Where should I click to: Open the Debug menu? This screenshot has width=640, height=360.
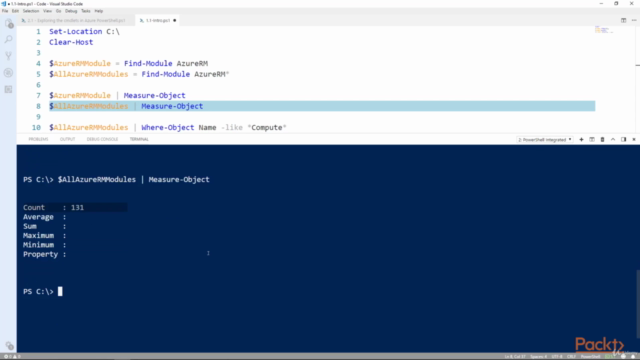point(71,11)
